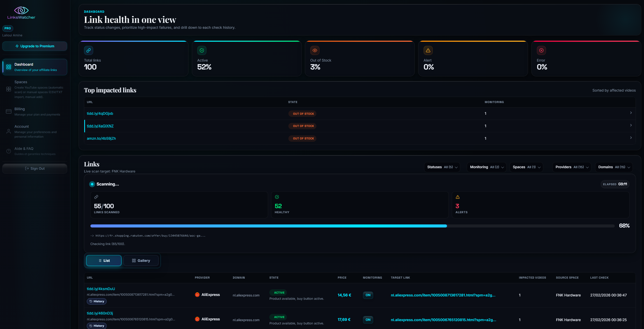The width and height of the screenshot is (644, 329).
Task: Click the Out of Stock eye icon
Action: click(x=315, y=50)
